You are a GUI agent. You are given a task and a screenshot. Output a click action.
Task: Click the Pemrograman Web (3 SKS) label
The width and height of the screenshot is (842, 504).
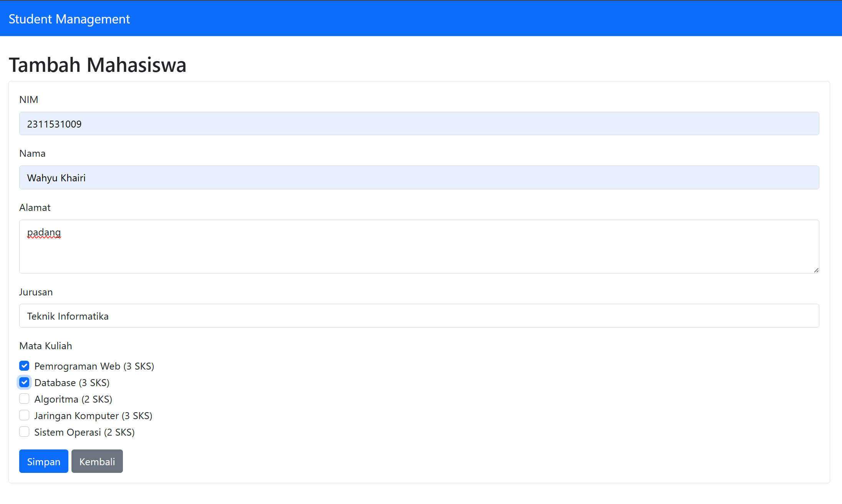(x=94, y=366)
